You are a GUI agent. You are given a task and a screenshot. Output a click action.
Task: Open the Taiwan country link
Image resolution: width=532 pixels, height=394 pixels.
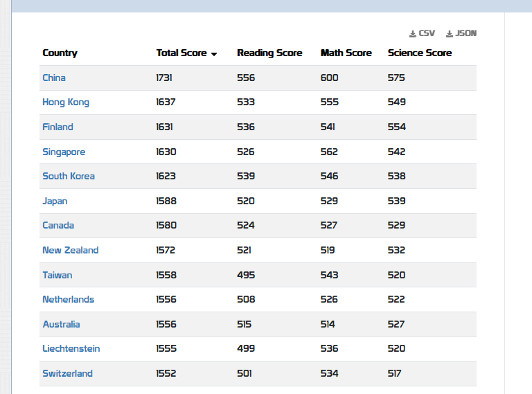(x=57, y=275)
